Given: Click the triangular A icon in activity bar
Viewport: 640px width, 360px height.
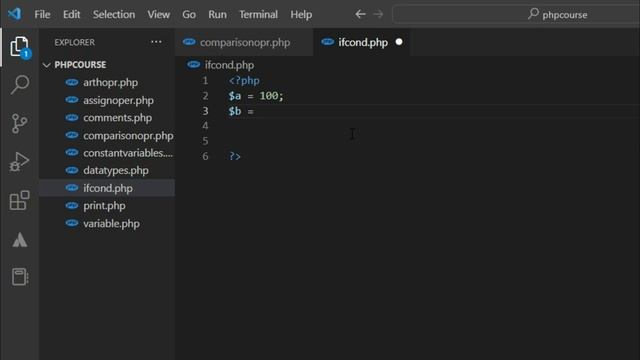Looking at the screenshot, I should [19, 240].
